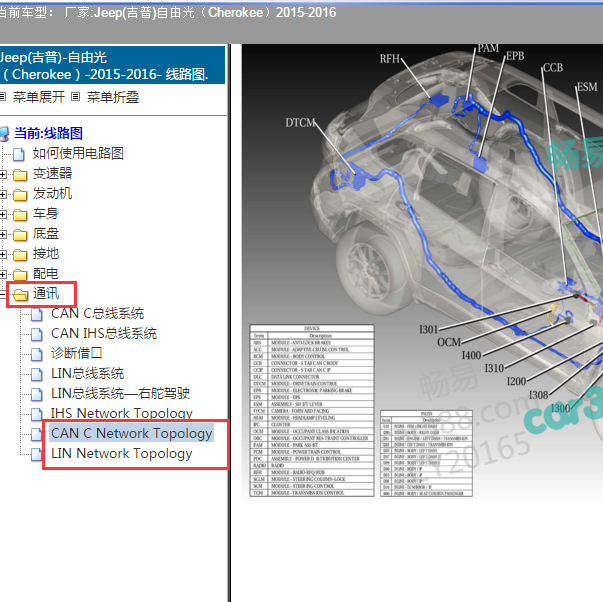The width and height of the screenshot is (603, 602).
Task: Click document icon beside CAN IHS总线系统
Action: (37, 334)
